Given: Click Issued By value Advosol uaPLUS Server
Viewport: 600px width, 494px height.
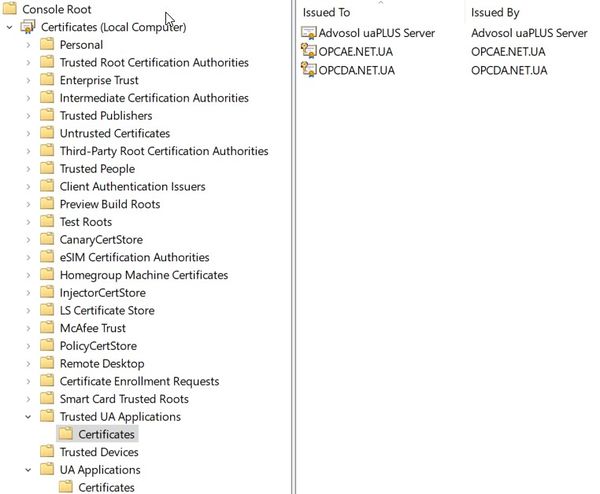Looking at the screenshot, I should click(x=529, y=33).
